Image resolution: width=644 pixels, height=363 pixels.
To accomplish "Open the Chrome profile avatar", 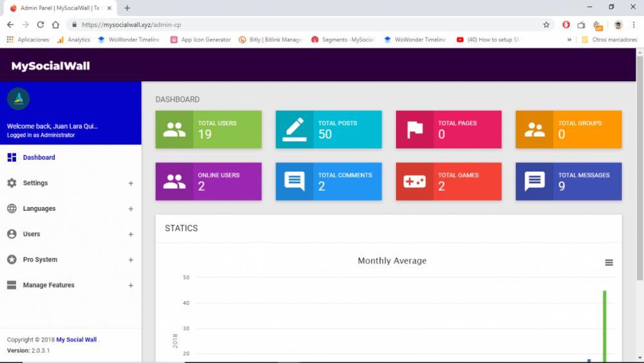I will (618, 25).
